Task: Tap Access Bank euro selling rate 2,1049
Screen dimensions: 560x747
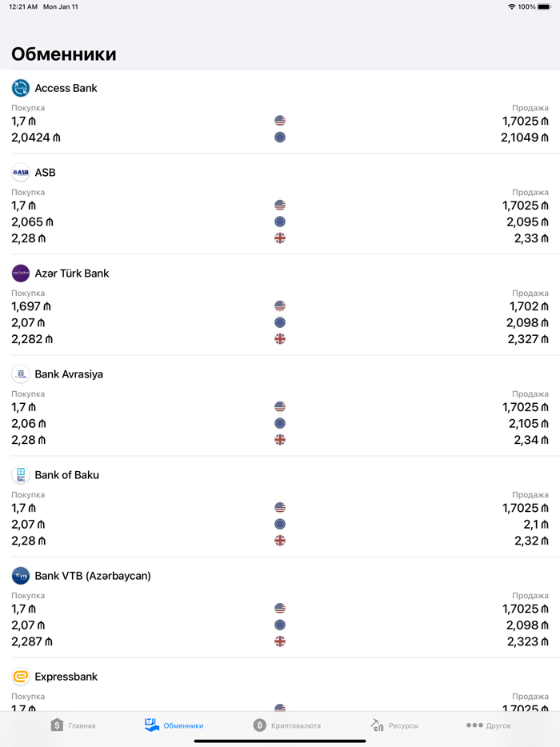Action: 525,138
